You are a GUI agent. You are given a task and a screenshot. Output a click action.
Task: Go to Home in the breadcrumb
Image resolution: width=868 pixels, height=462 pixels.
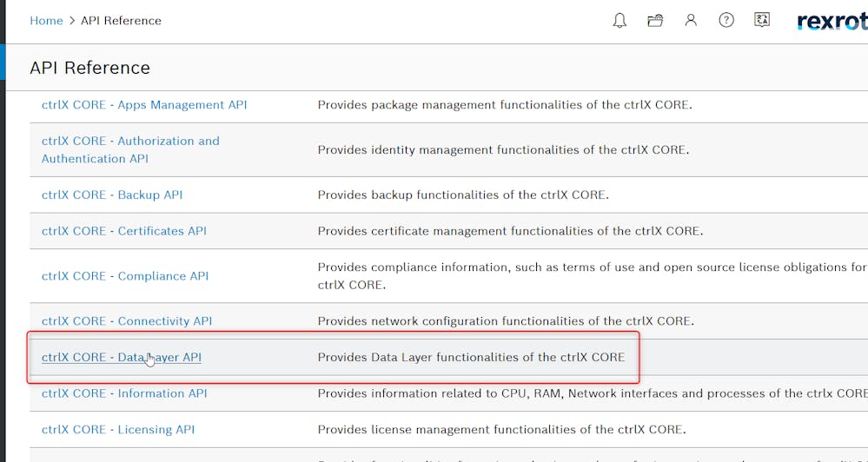pyautogui.click(x=46, y=21)
